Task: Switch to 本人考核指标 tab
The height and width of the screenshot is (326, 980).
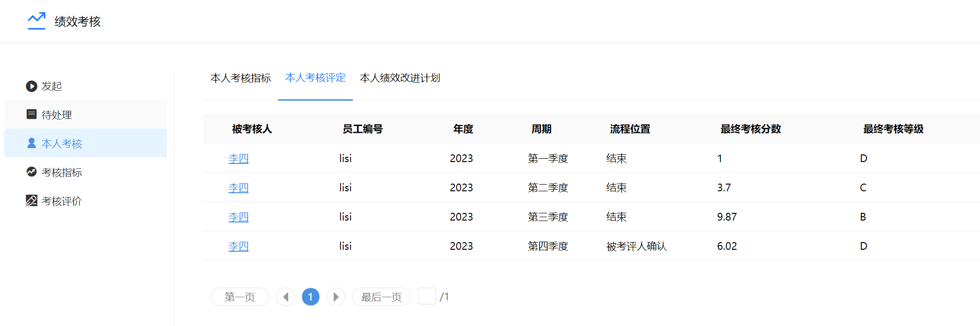Action: pos(241,78)
